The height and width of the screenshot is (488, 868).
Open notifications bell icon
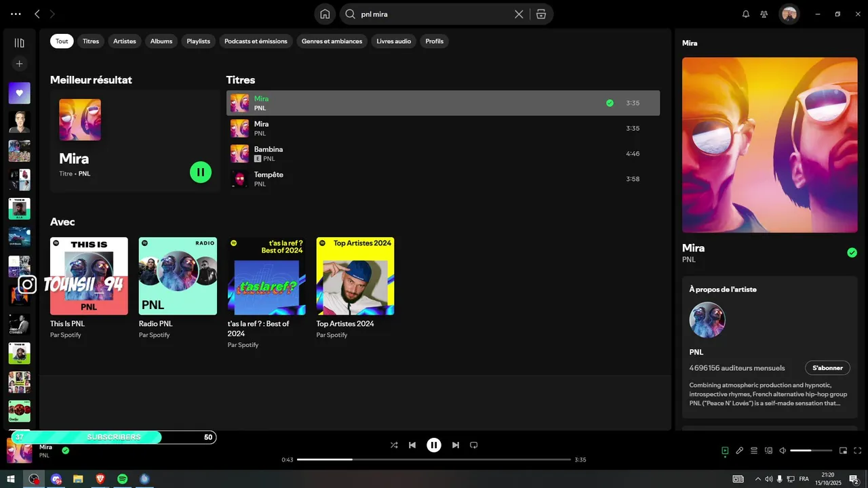(746, 14)
